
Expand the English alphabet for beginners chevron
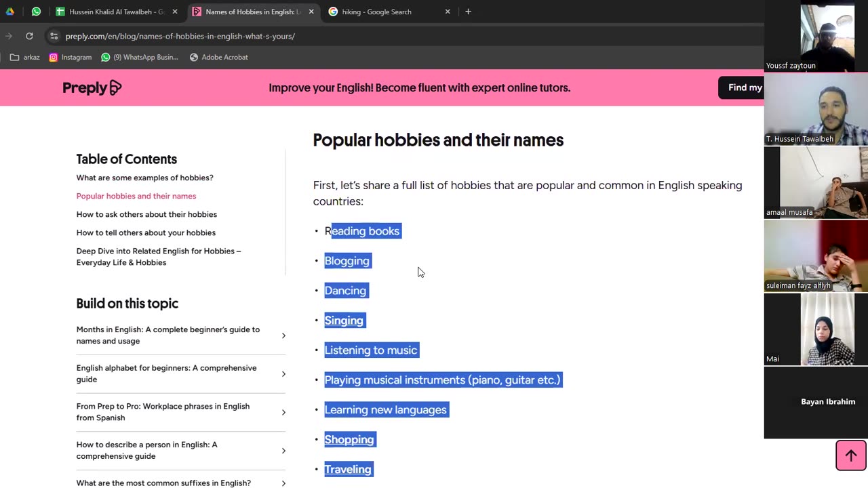click(x=283, y=374)
